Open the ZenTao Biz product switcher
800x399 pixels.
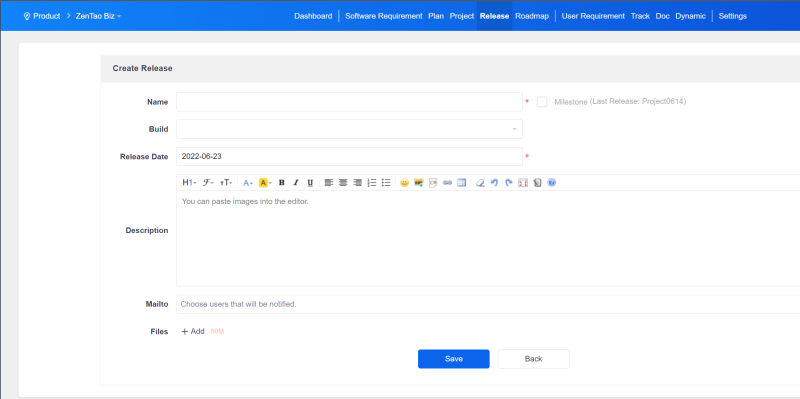click(x=98, y=16)
